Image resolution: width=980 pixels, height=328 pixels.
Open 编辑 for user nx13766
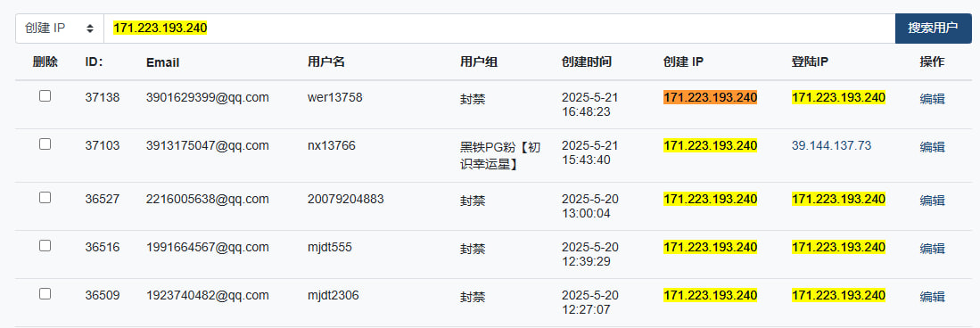point(932,147)
